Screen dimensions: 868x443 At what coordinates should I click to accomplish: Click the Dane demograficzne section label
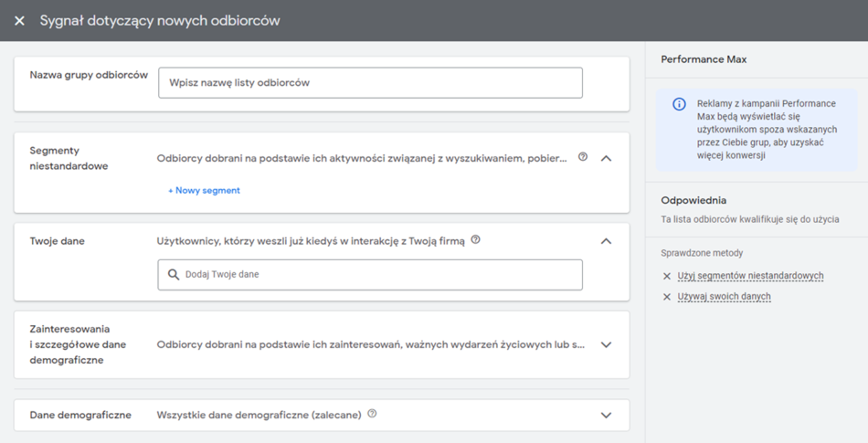coord(80,415)
